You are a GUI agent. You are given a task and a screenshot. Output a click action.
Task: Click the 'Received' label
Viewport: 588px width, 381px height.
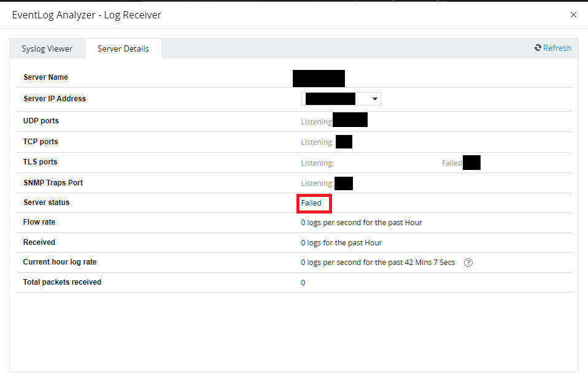39,242
